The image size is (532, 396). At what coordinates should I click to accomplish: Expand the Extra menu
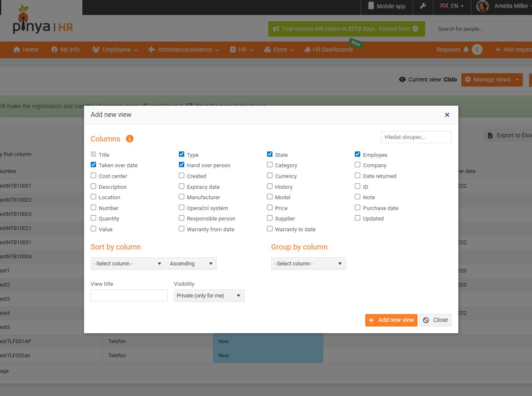pos(279,49)
